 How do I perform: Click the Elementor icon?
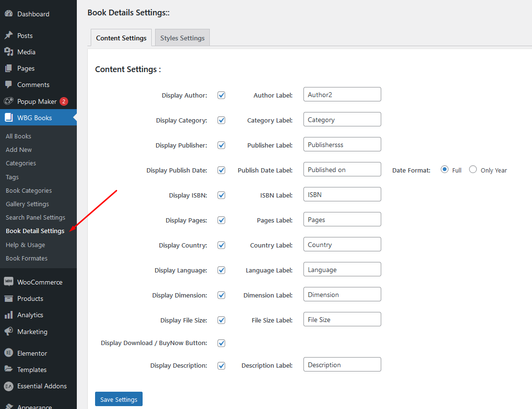click(9, 353)
